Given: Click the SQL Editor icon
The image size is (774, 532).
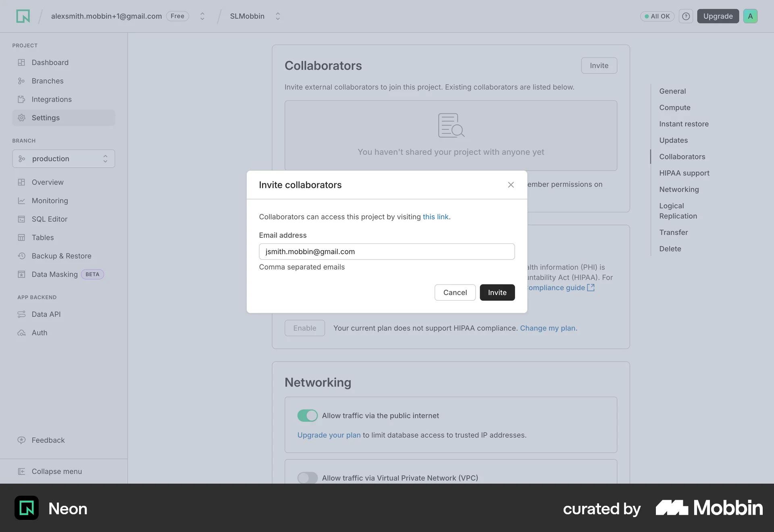Looking at the screenshot, I should pos(21,219).
